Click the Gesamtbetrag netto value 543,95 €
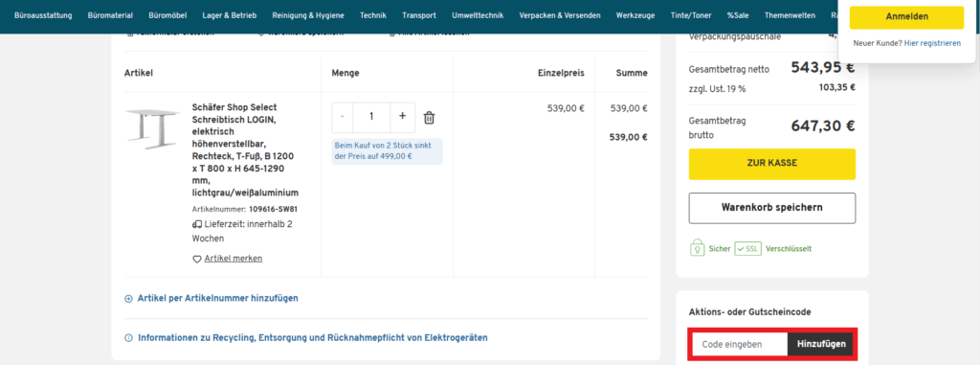The image size is (980, 365). (x=823, y=67)
